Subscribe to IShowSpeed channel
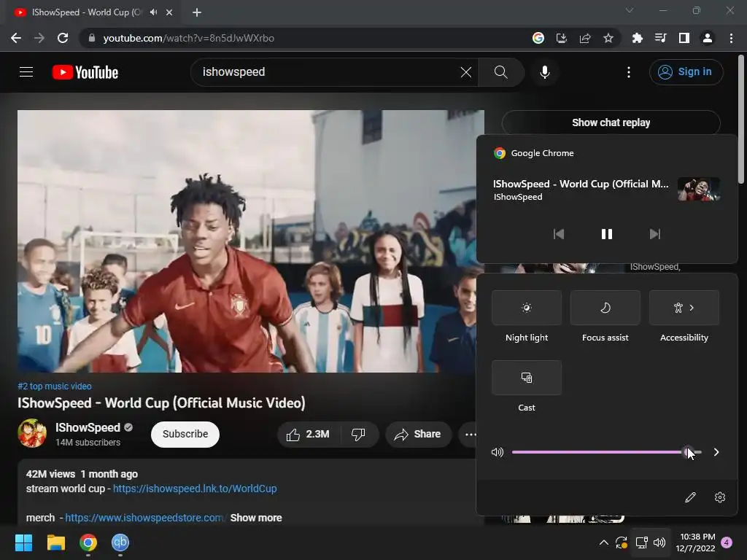 [185, 435]
